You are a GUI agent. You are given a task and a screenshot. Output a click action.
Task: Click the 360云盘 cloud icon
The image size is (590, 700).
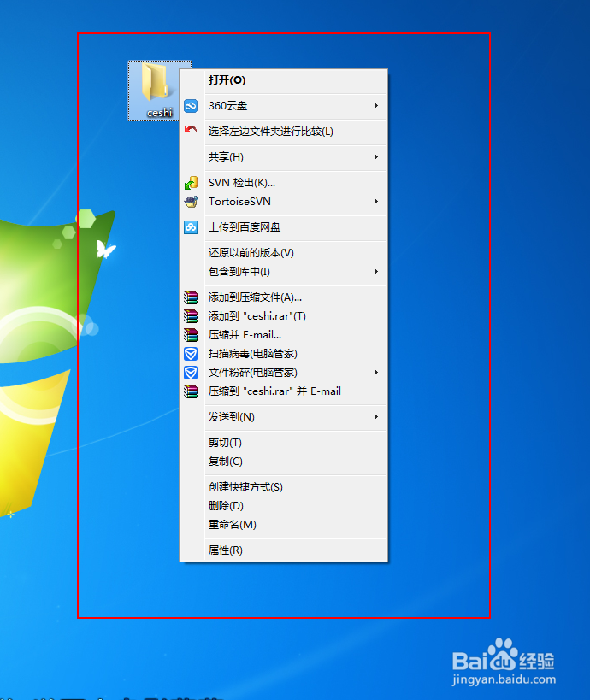[191, 106]
